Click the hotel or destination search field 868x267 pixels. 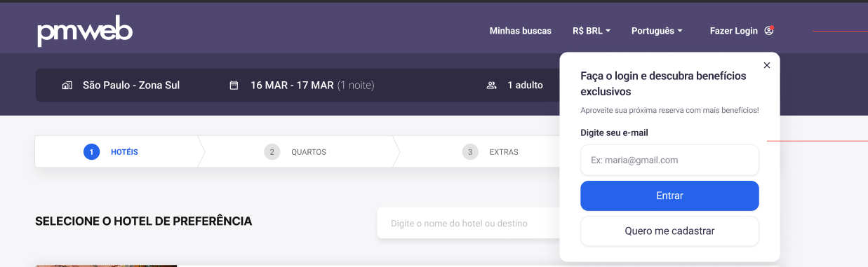[469, 223]
